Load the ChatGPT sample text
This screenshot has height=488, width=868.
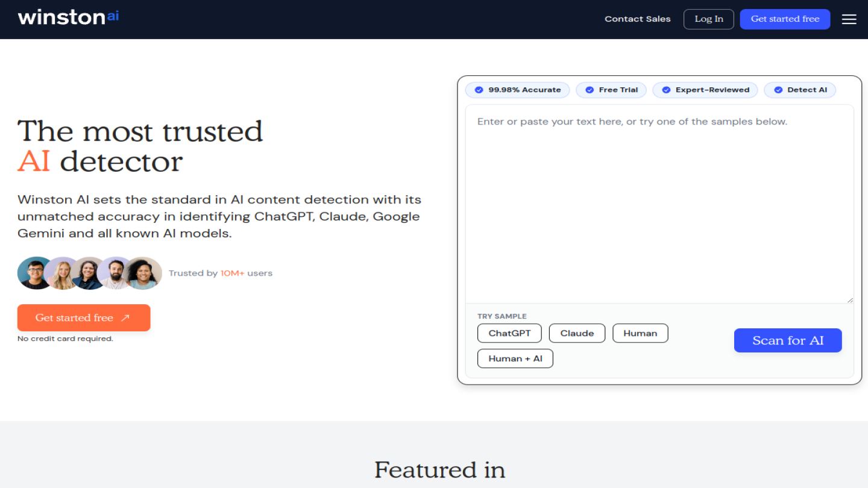(x=509, y=333)
